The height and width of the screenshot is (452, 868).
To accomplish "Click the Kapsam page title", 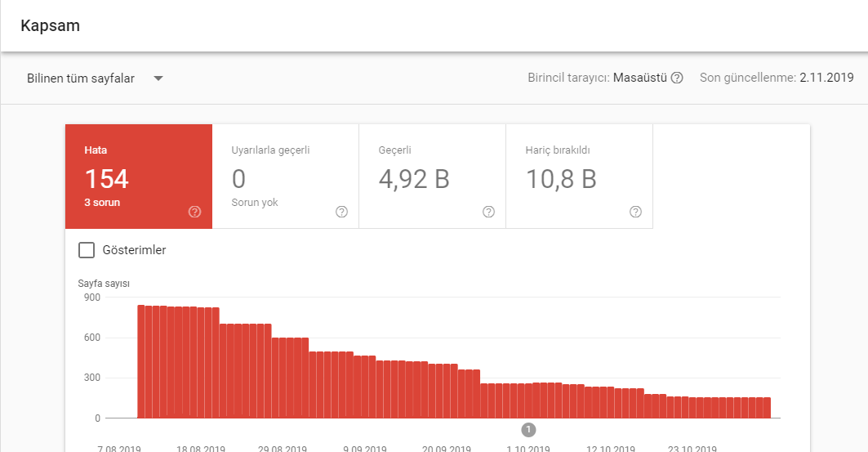I will point(51,26).
